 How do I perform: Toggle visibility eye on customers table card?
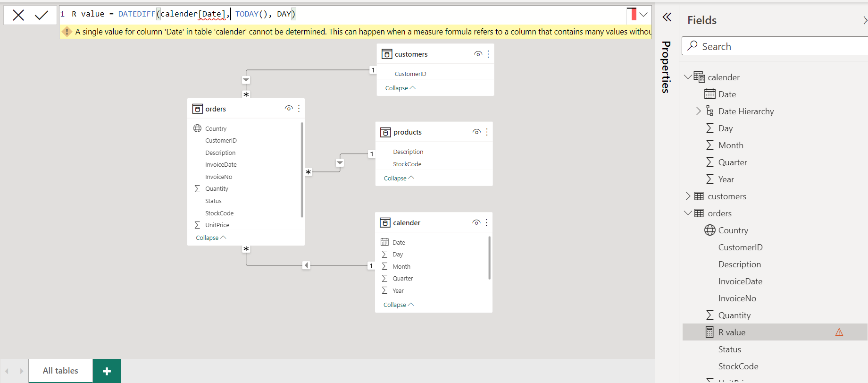click(478, 54)
